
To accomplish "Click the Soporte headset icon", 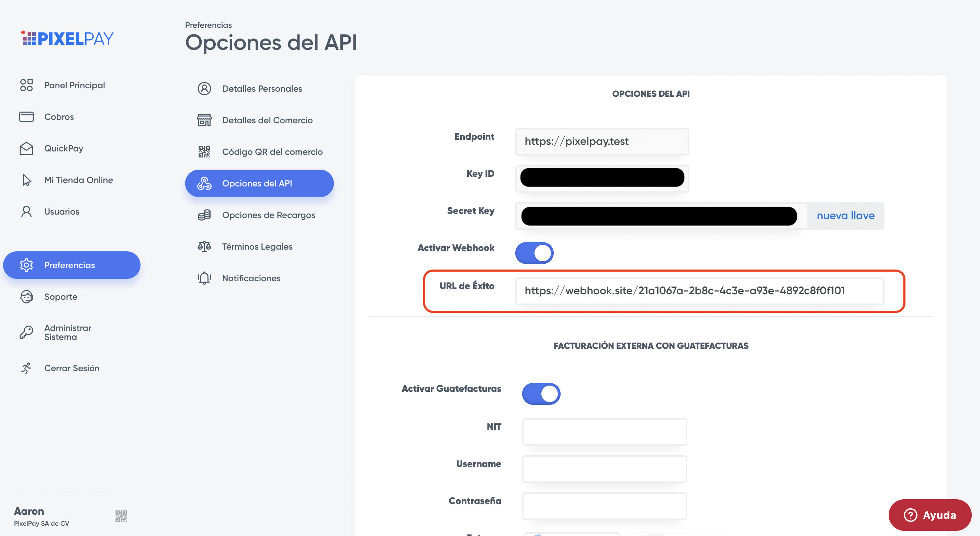I will click(26, 297).
